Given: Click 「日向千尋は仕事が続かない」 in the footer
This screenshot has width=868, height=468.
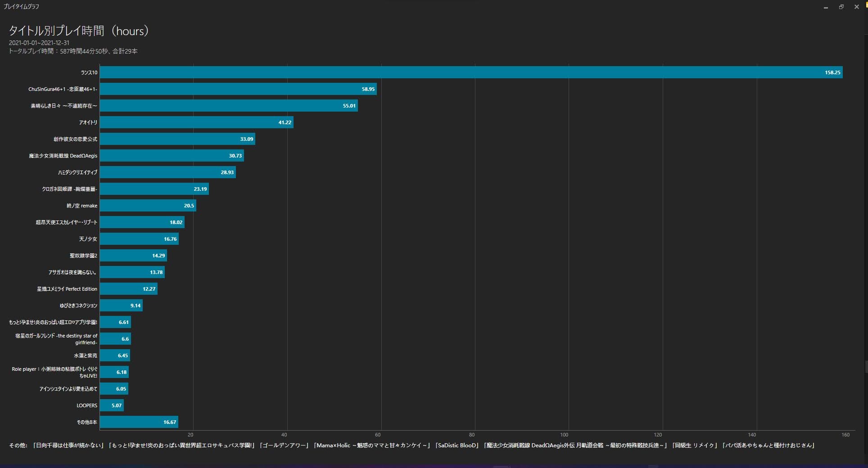Looking at the screenshot, I should (68, 445).
